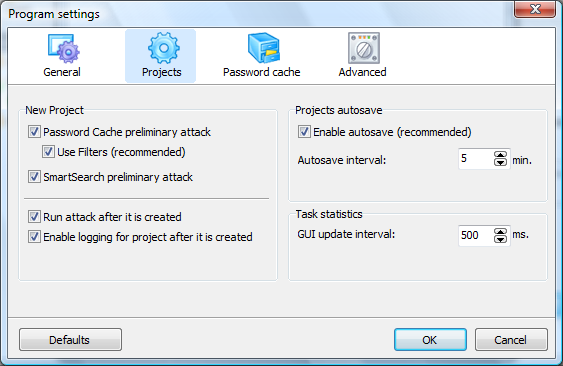Uncheck Password Cache preliminary attack
The height and width of the screenshot is (366, 563).
point(34,132)
